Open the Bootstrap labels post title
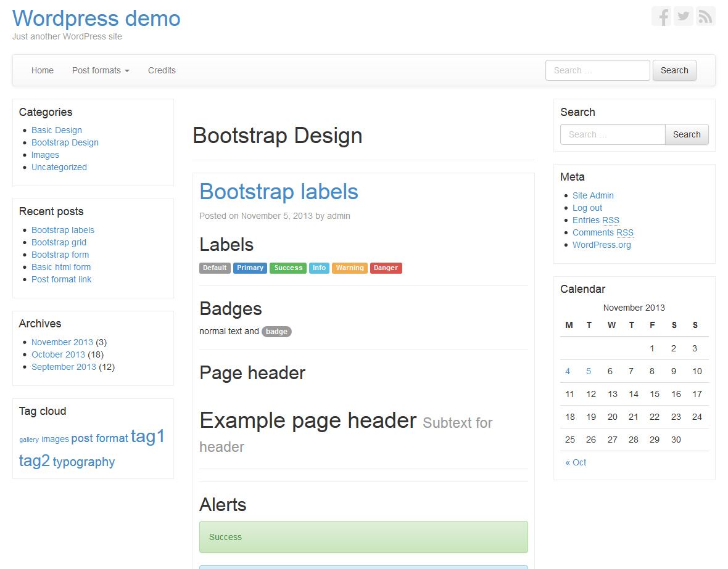728x569 pixels. tap(279, 192)
